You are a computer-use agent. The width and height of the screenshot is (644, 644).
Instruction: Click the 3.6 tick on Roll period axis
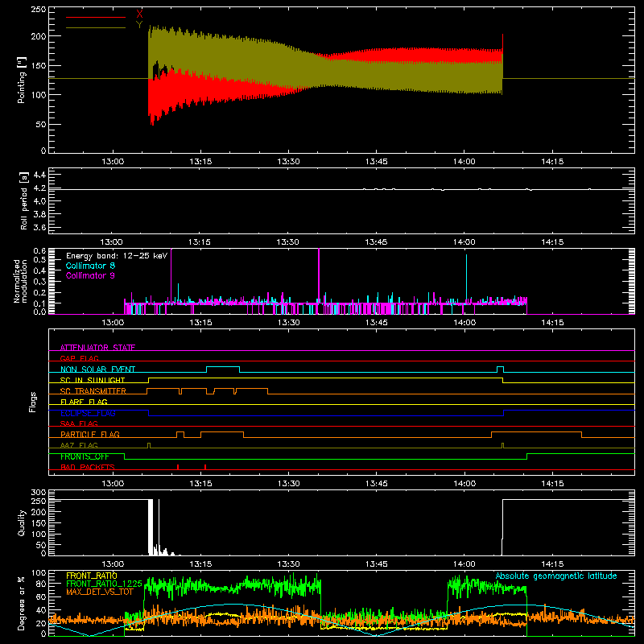click(x=39, y=227)
